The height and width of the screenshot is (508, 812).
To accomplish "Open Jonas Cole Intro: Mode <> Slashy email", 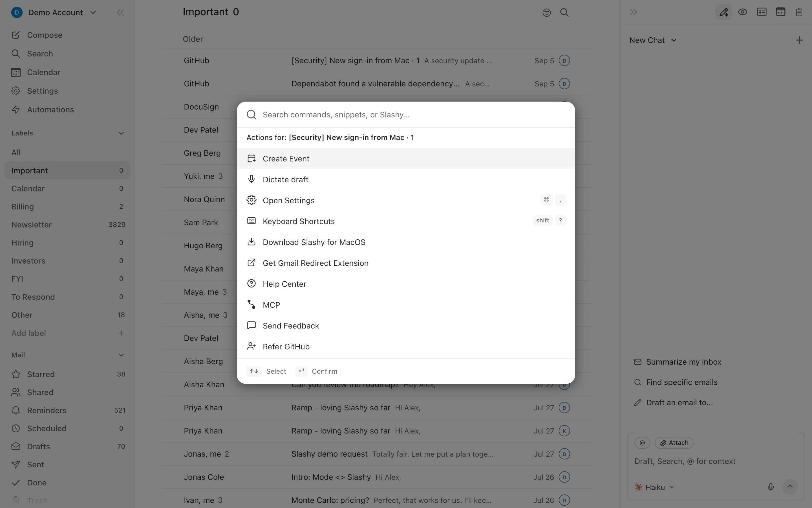I will point(377,477).
